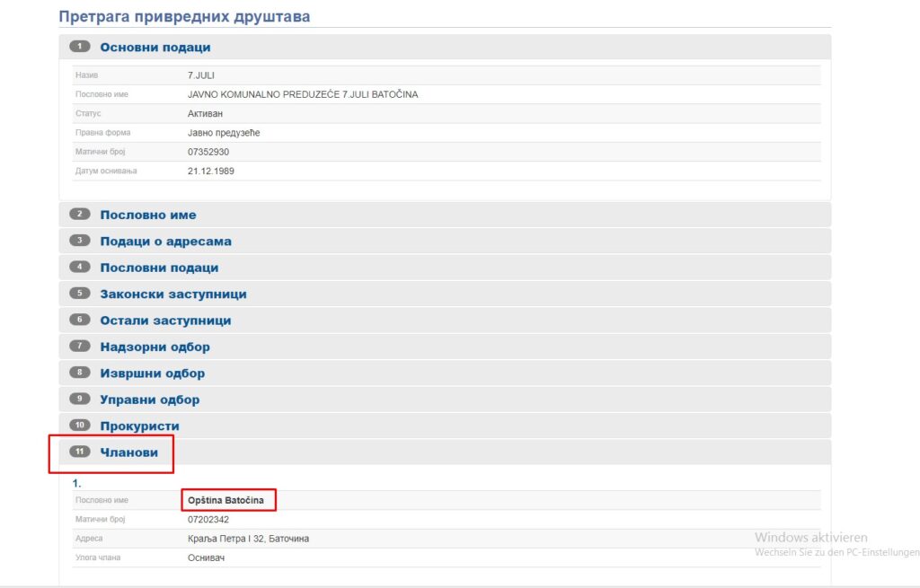
Task: Click the number 11 badge beside Чланови
Action: click(x=80, y=452)
